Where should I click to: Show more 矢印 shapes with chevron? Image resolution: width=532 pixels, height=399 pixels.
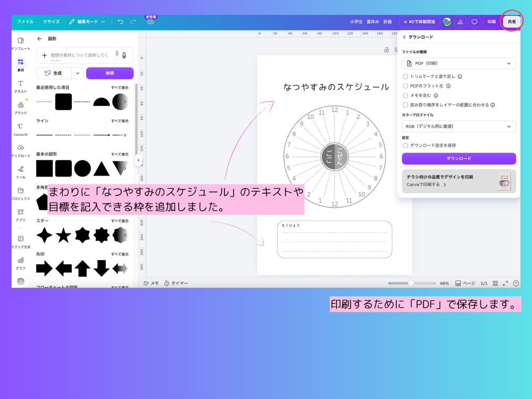[125, 268]
